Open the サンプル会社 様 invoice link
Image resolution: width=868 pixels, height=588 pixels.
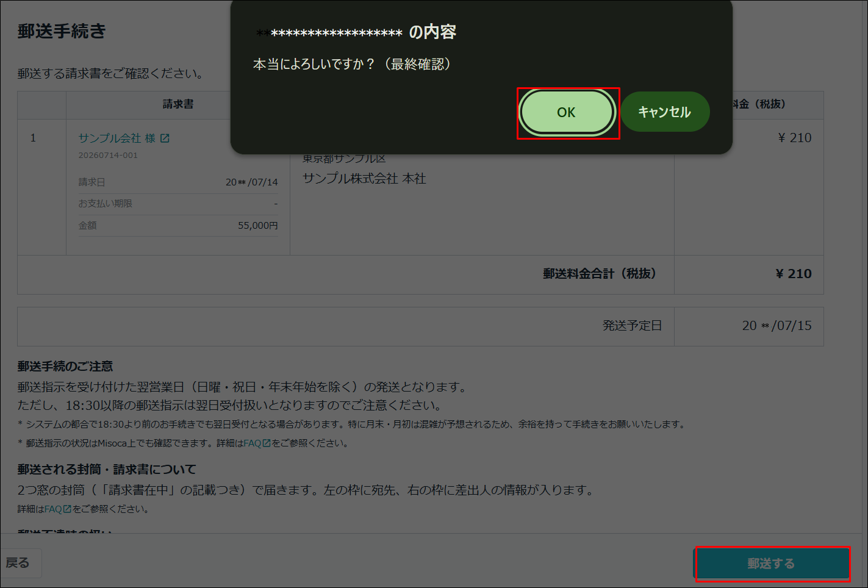[x=117, y=138]
